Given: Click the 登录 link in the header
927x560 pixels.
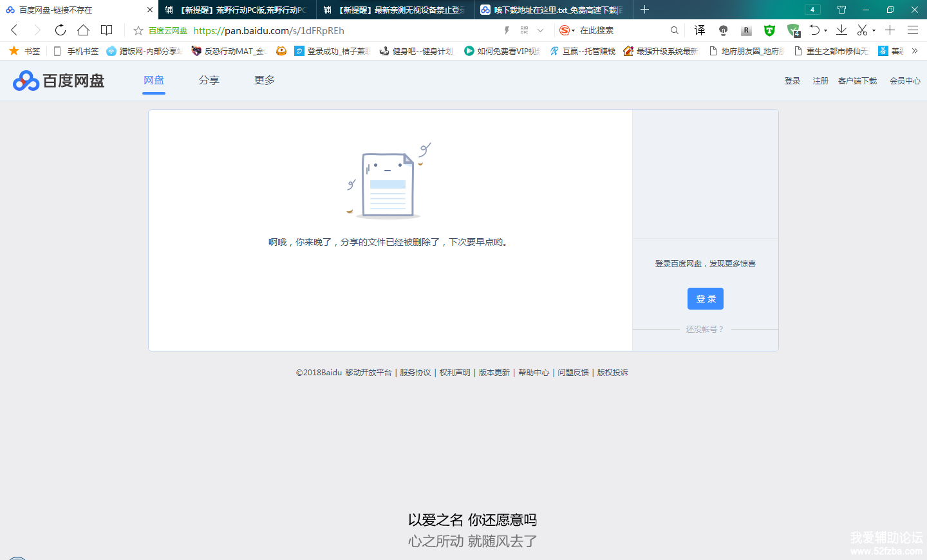Looking at the screenshot, I should 792,81.
